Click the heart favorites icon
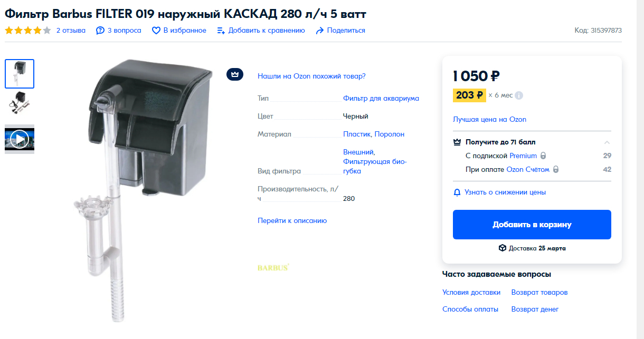644x339 pixels. [156, 31]
